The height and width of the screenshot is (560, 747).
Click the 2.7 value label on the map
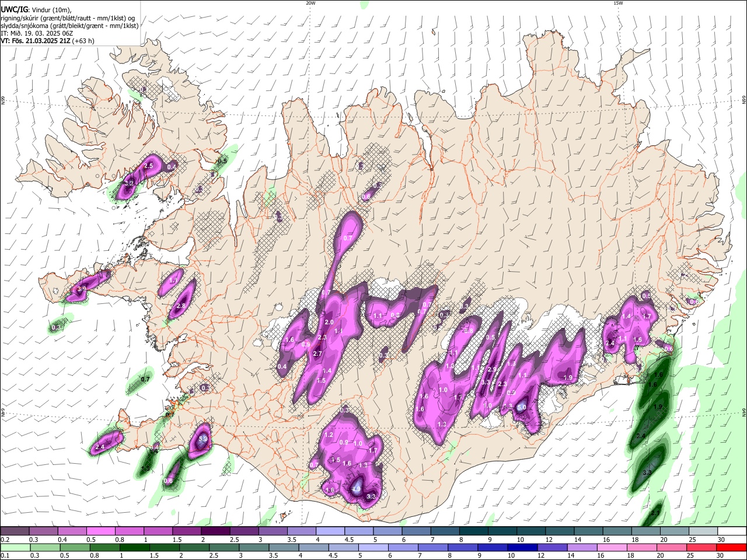click(317, 353)
